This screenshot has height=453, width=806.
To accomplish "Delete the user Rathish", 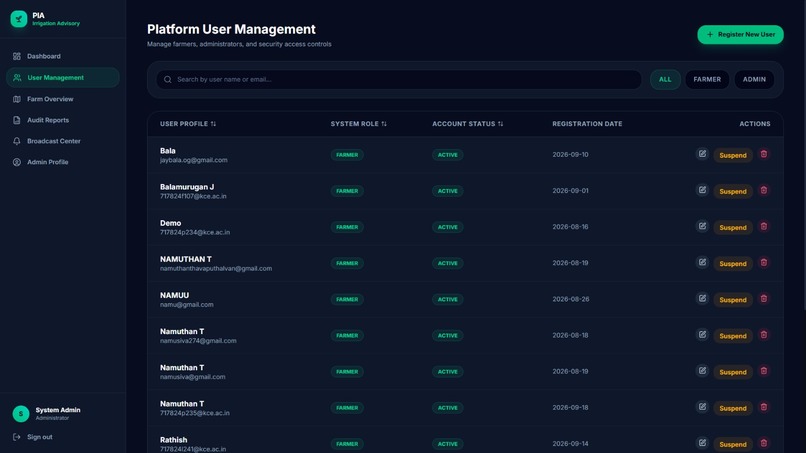I will coord(764,443).
